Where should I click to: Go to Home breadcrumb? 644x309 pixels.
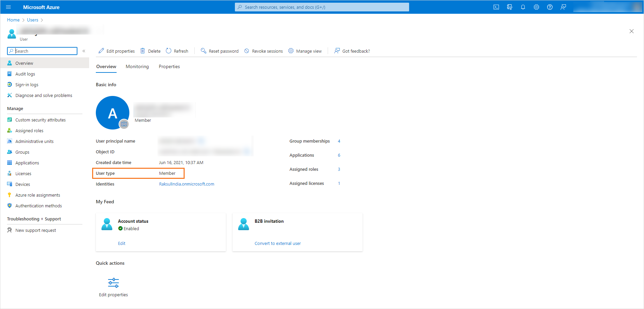click(x=13, y=20)
